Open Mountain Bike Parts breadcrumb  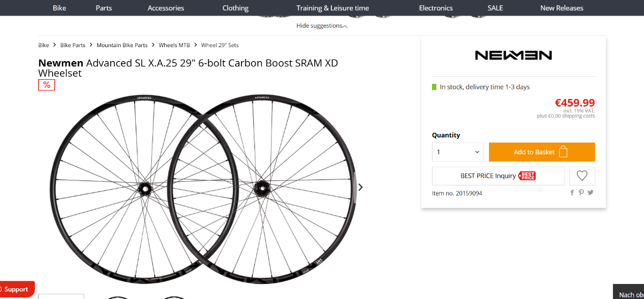pyautogui.click(x=122, y=46)
